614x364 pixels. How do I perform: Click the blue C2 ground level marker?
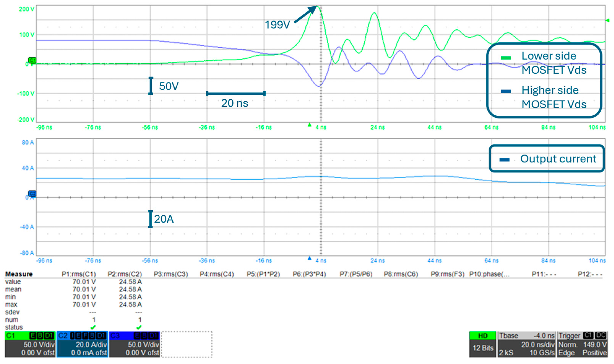[x=32, y=194]
